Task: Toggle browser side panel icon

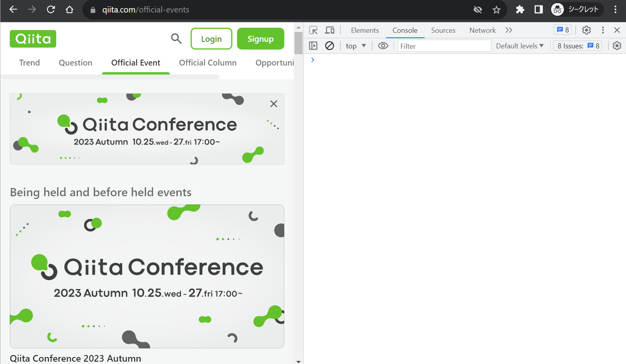Action: pos(539,9)
